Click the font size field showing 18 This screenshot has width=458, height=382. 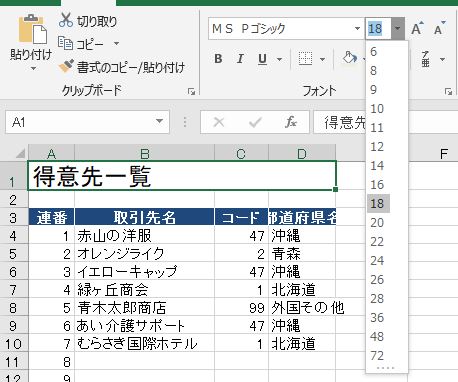pyautogui.click(x=378, y=29)
